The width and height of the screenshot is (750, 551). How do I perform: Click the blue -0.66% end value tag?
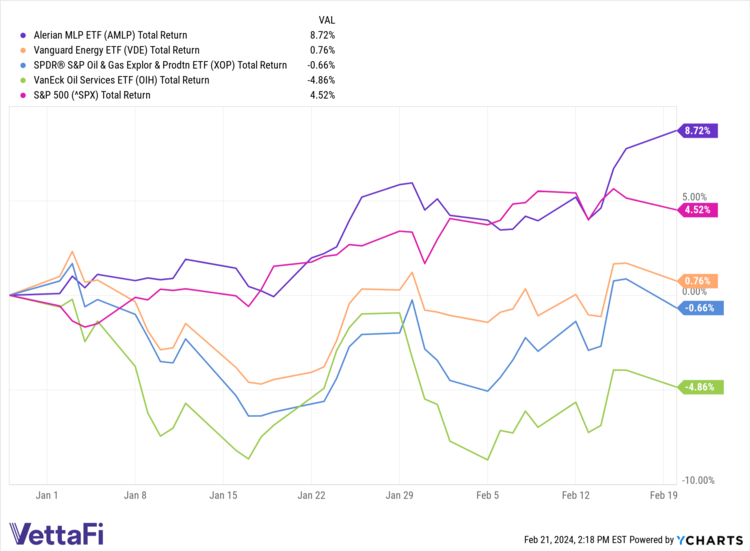click(698, 308)
